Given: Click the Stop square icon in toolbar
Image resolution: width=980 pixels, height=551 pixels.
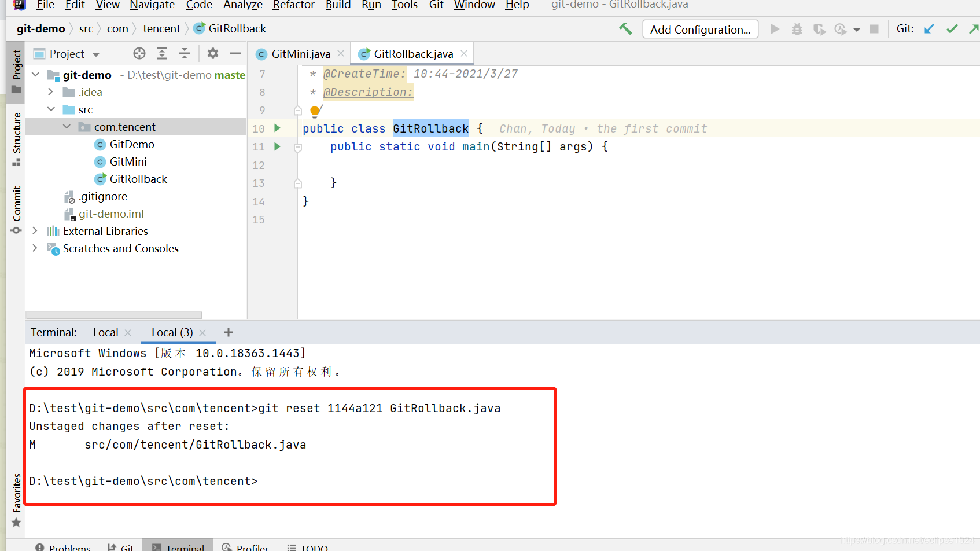Looking at the screenshot, I should point(874,29).
